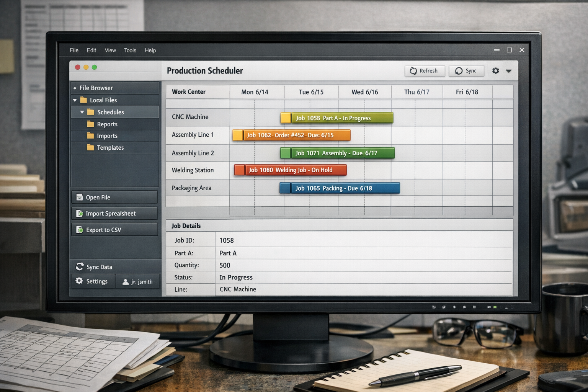588x392 pixels.
Task: Collapse the Local Files tree node
Action: [x=75, y=100]
